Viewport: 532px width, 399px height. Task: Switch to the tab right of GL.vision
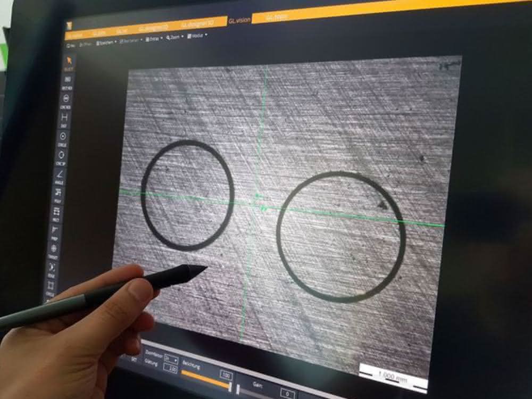click(x=277, y=16)
